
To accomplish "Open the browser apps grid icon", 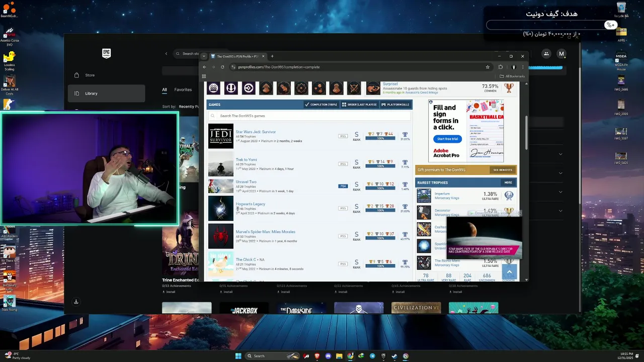I will tap(204, 76).
